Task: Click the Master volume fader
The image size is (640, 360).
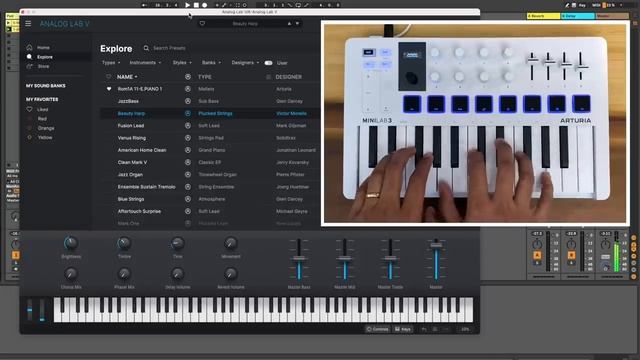Action: (x=436, y=245)
